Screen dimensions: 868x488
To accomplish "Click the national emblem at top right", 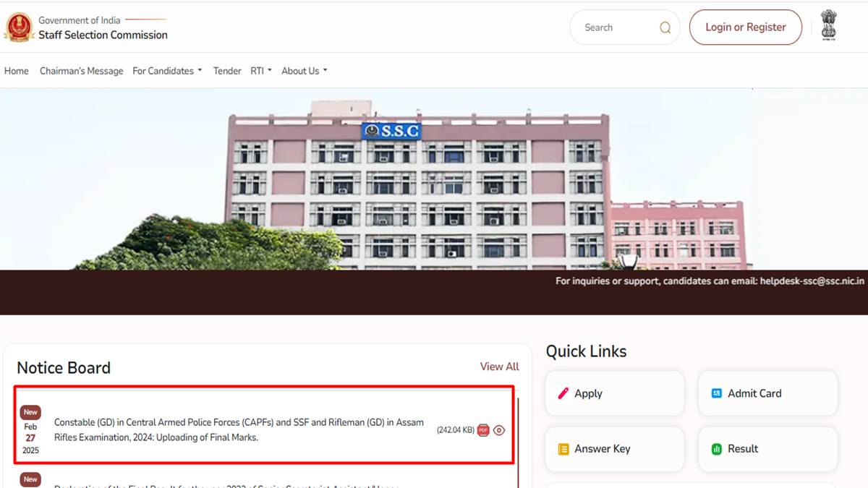I will click(827, 26).
